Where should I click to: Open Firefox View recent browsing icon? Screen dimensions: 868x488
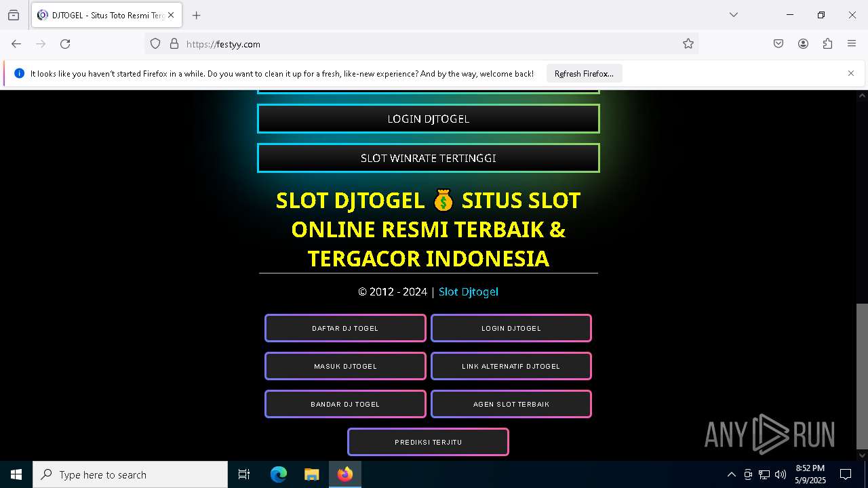pos(14,15)
